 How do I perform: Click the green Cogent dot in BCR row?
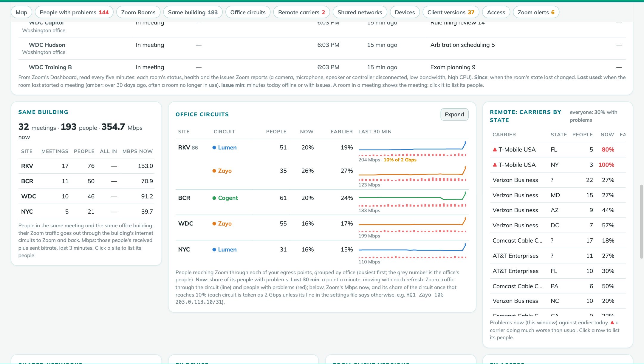[214, 198]
